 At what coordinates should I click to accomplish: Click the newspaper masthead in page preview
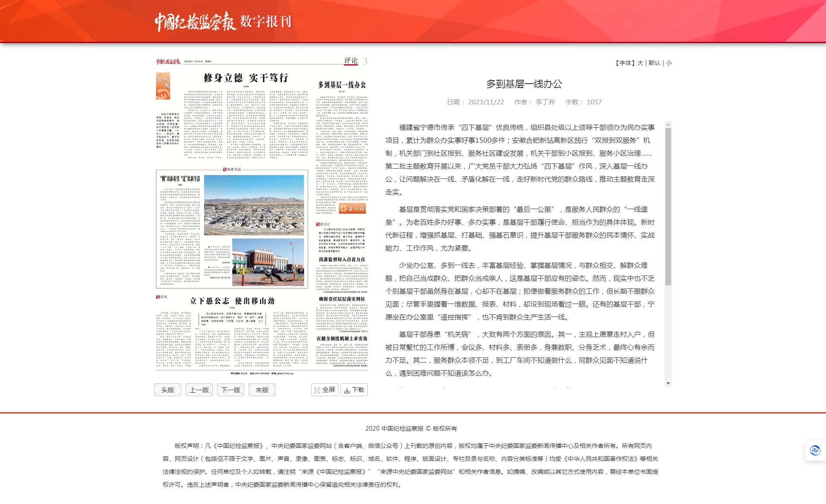pyautogui.click(x=168, y=62)
